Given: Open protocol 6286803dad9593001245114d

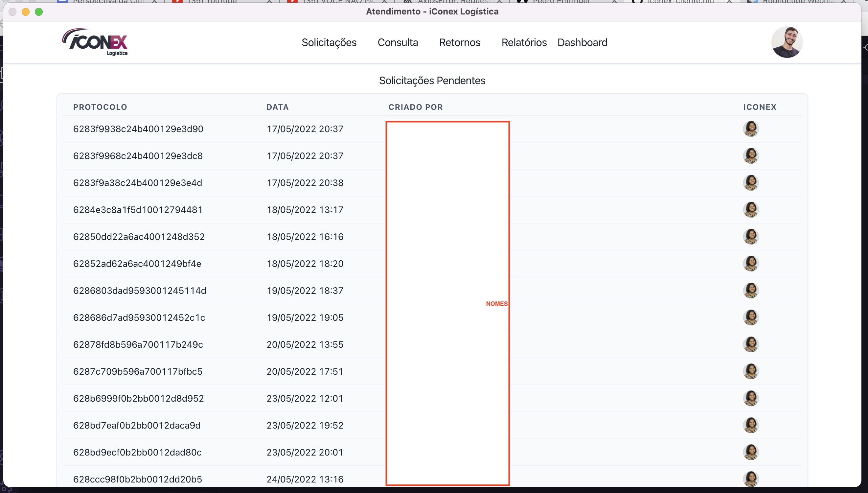Looking at the screenshot, I should pyautogui.click(x=139, y=291).
